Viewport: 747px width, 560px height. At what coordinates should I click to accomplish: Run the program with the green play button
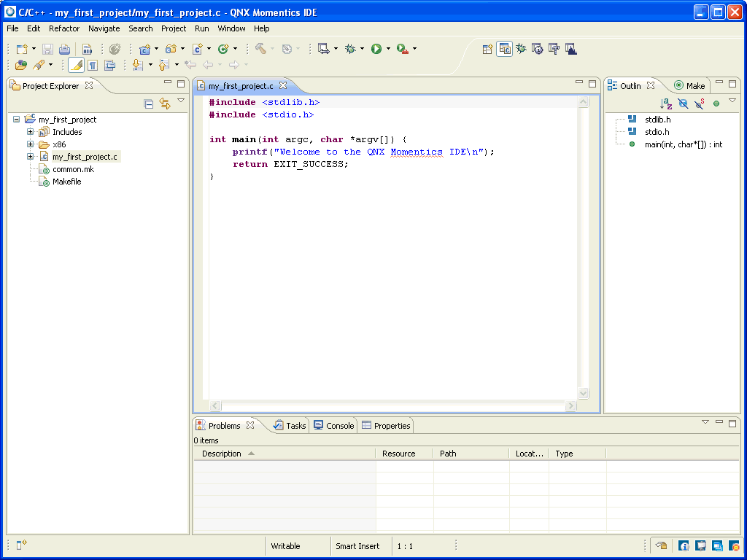pyautogui.click(x=376, y=49)
